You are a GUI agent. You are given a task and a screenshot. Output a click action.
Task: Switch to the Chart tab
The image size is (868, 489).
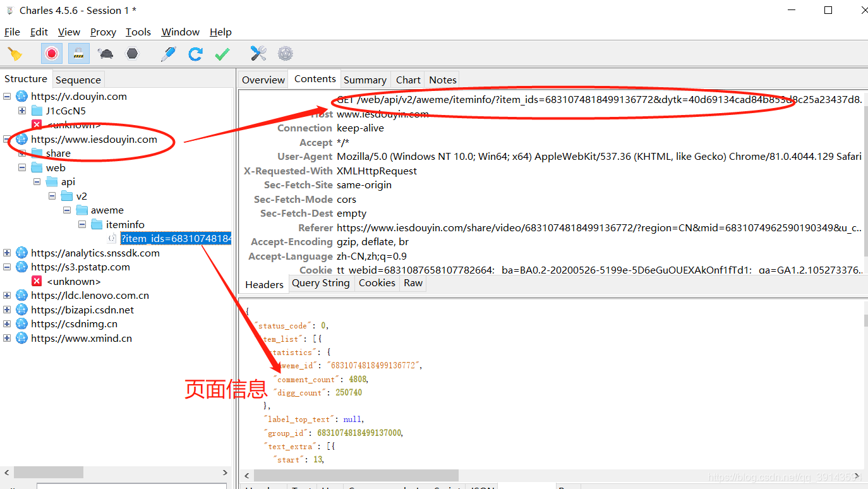click(408, 80)
